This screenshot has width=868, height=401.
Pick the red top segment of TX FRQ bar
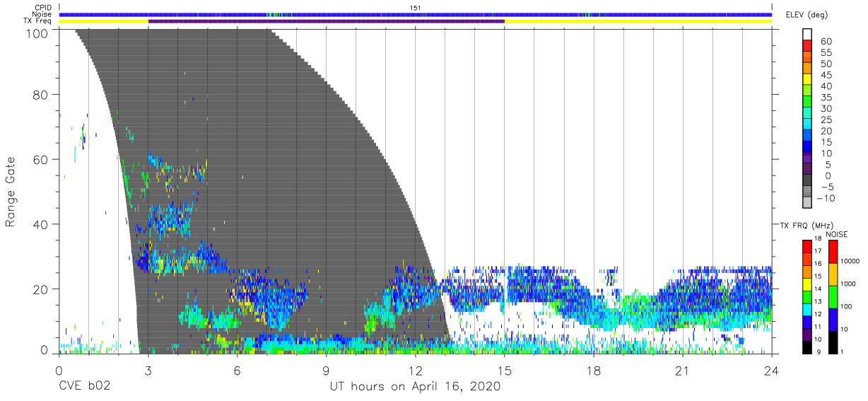pyautogui.click(x=807, y=247)
